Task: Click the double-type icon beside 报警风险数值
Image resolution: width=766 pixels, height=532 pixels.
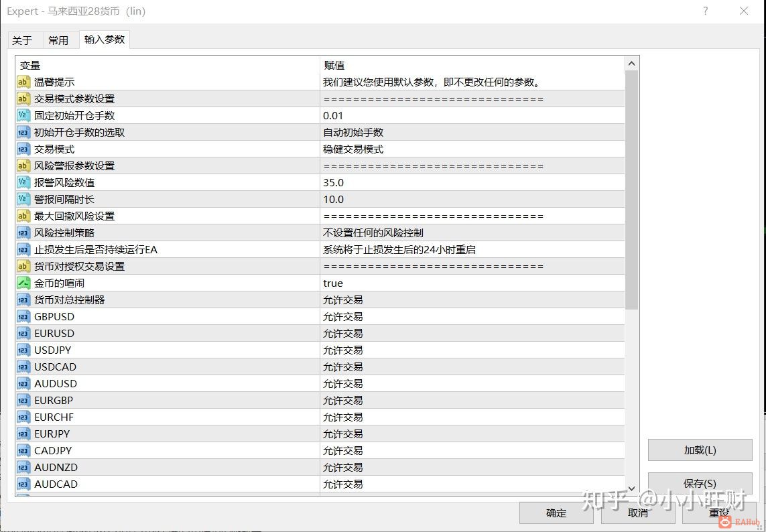Action: click(23, 182)
